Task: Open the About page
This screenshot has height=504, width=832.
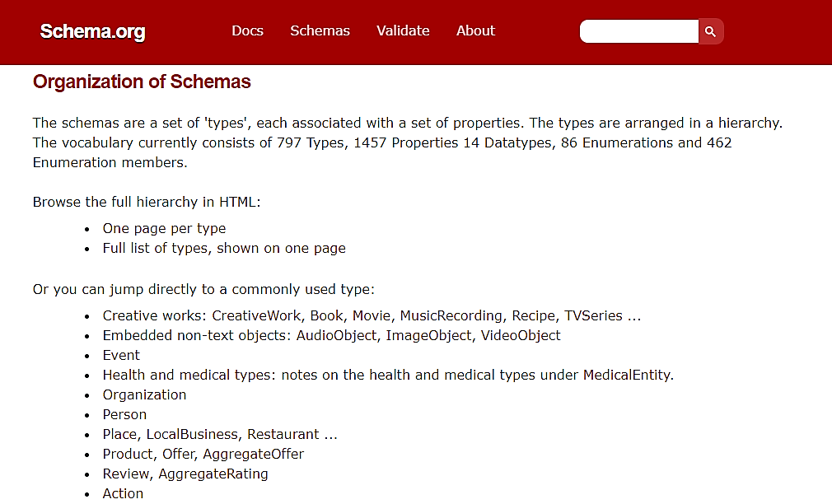Action: pyautogui.click(x=475, y=30)
